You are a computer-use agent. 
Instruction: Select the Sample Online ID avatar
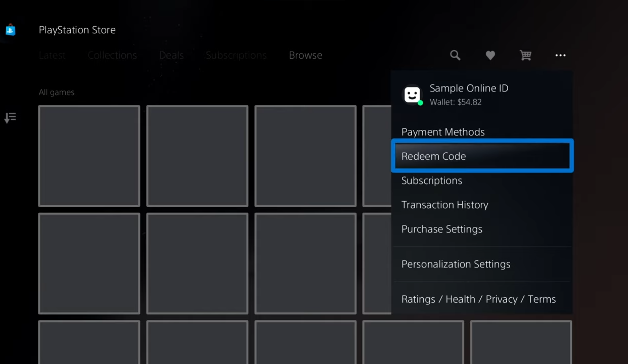pos(413,95)
